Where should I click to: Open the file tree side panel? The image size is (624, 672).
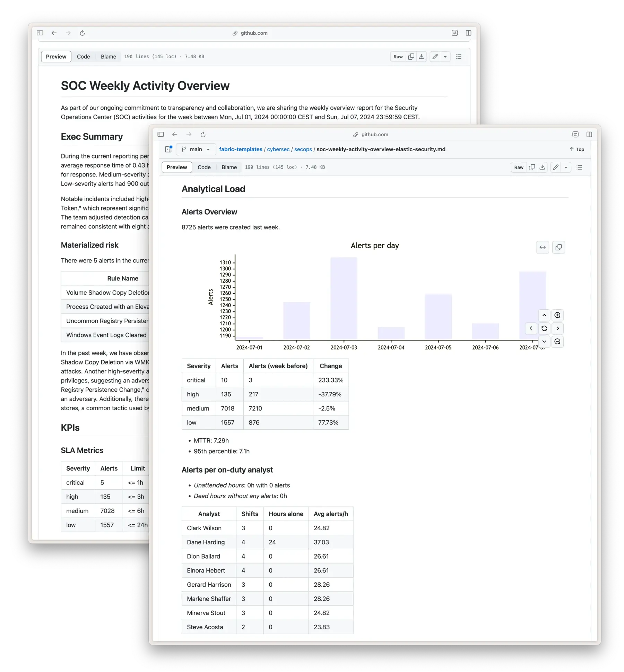[168, 149]
